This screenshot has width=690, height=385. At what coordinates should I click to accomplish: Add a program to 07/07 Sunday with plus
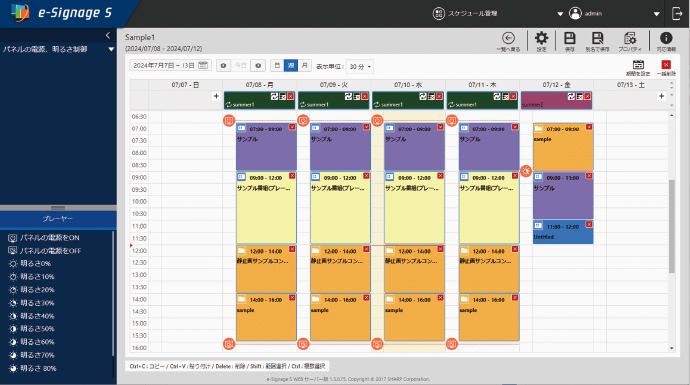tap(216, 96)
